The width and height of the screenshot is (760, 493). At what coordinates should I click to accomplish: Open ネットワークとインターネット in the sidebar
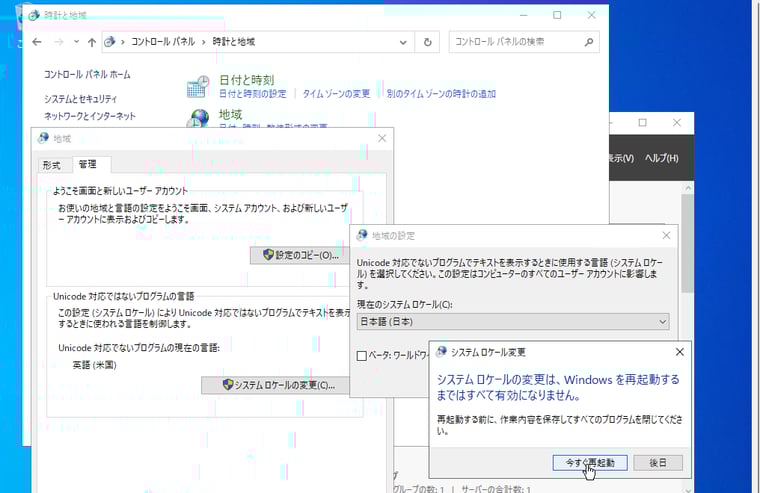(x=90, y=116)
